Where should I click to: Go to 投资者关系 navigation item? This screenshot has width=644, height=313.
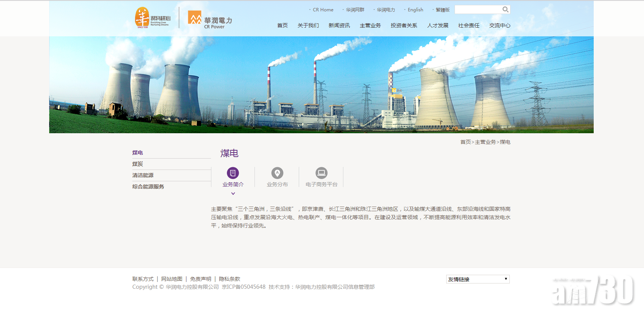click(403, 25)
